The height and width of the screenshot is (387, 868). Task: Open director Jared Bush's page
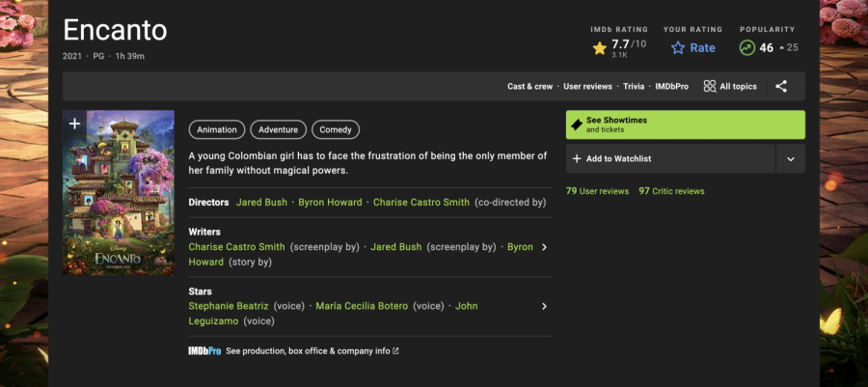[x=261, y=202]
